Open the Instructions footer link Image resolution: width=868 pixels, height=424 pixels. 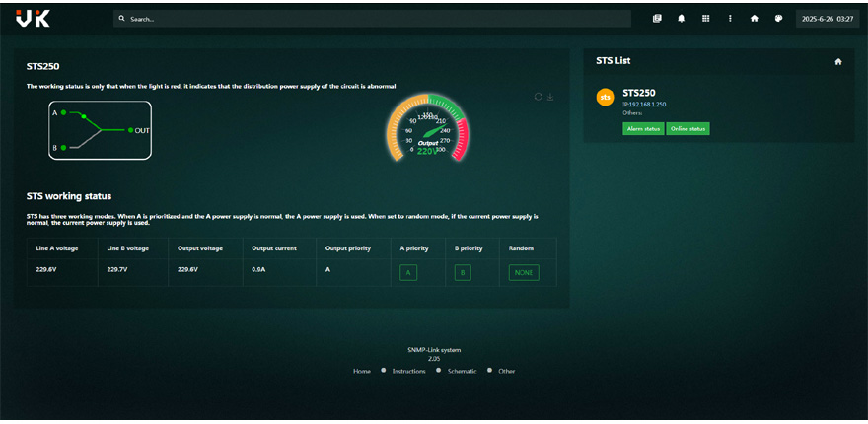408,372
